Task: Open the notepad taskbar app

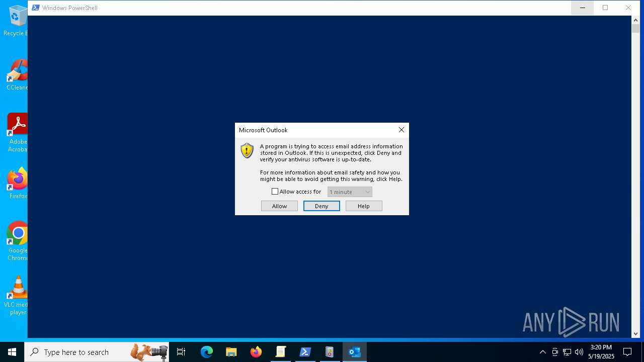Action: tap(281, 352)
